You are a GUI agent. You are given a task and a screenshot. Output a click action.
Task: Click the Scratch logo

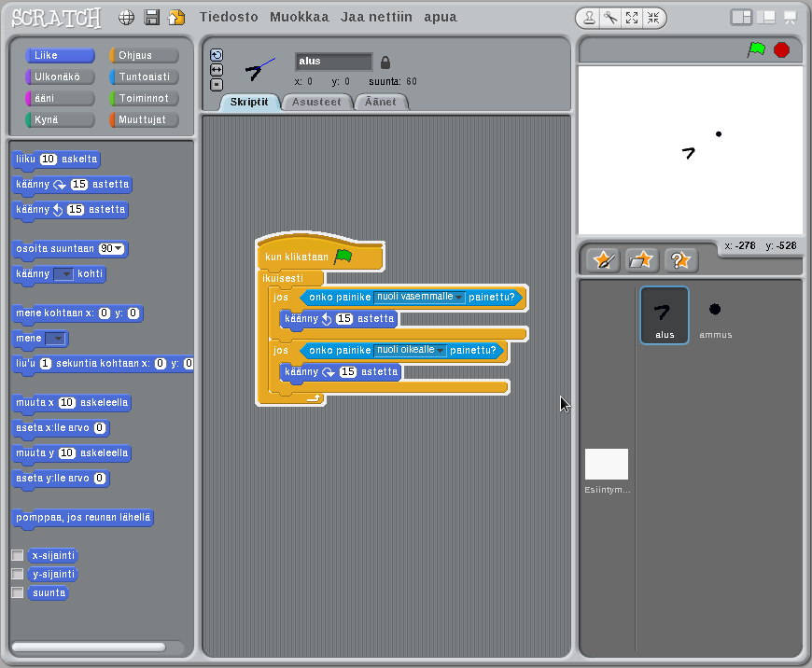[x=56, y=19]
